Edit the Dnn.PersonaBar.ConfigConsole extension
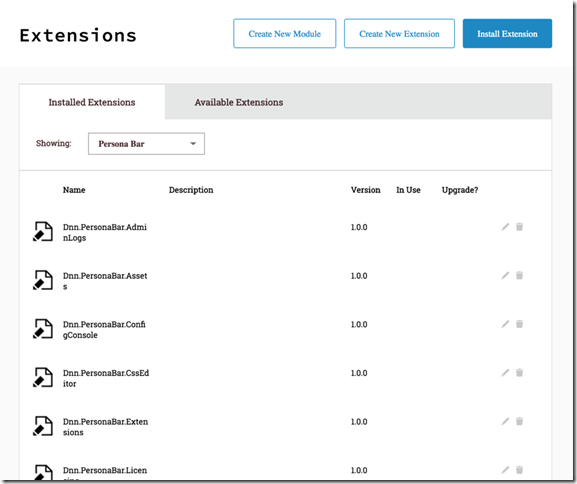 pos(505,324)
